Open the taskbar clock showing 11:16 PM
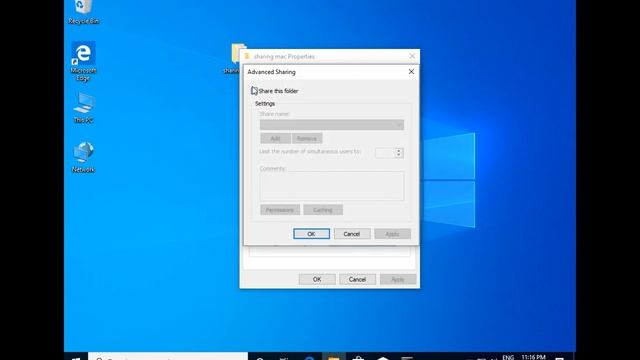Viewport: 640px width, 360px height. (533, 357)
